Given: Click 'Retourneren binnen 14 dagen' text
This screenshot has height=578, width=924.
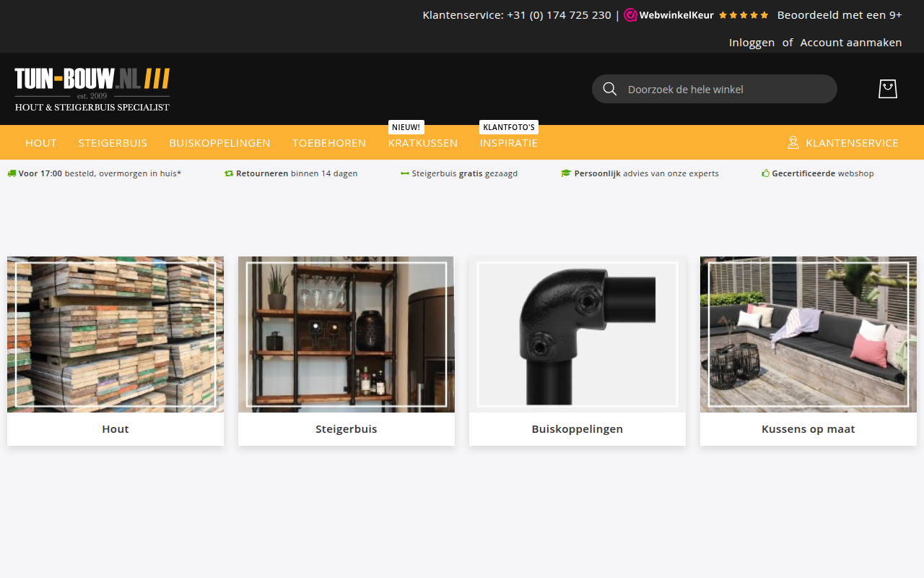Looking at the screenshot, I should tap(297, 173).
